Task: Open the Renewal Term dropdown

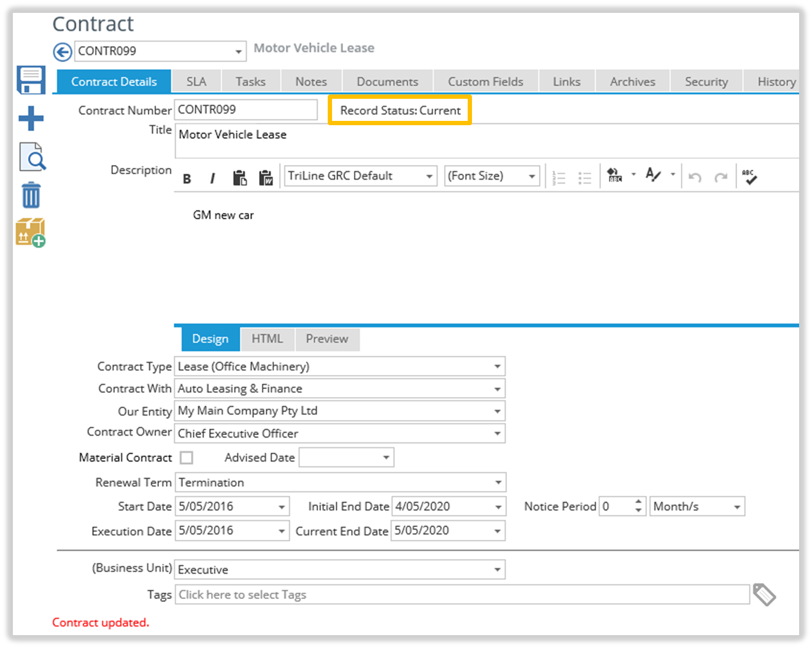Action: pos(497,483)
